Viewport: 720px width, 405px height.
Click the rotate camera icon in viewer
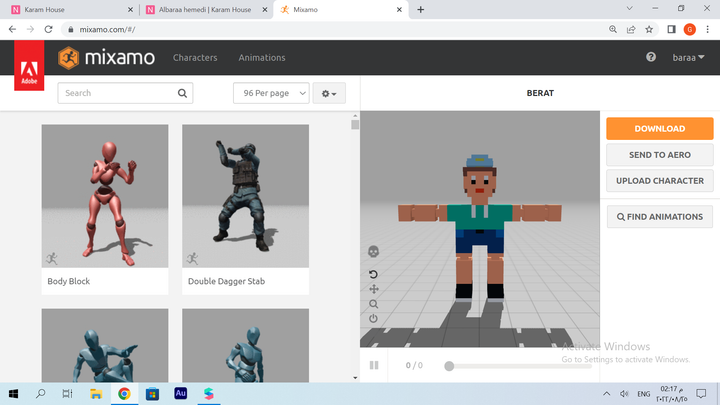pos(373,274)
